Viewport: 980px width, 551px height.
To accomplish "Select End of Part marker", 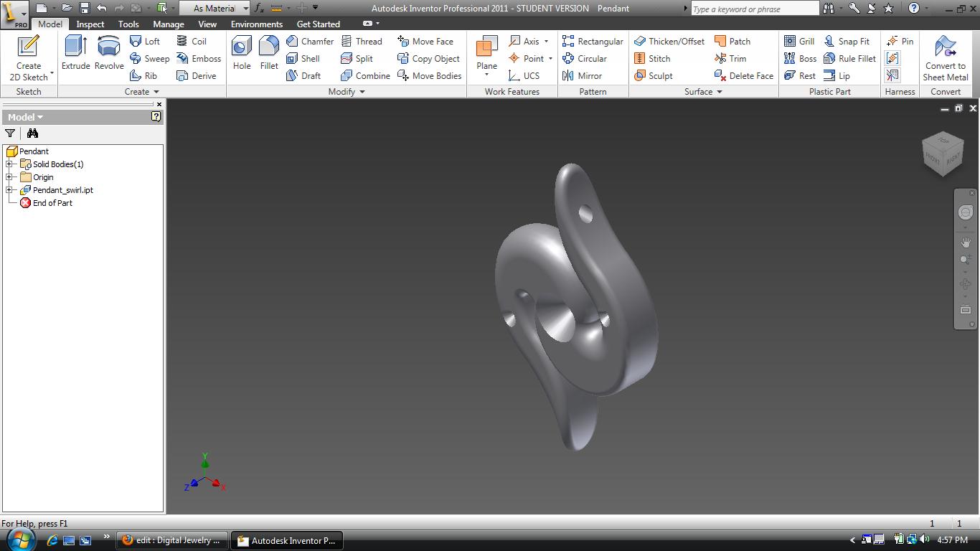I will click(46, 203).
